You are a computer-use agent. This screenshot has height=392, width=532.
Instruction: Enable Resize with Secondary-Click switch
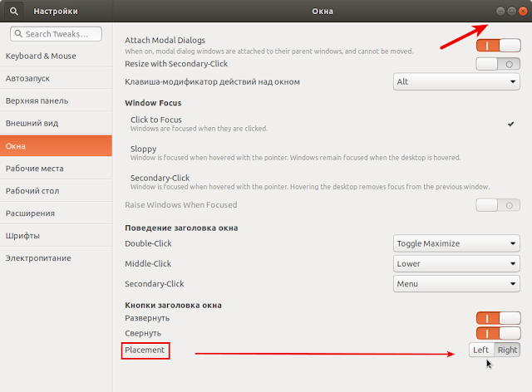[x=498, y=64]
